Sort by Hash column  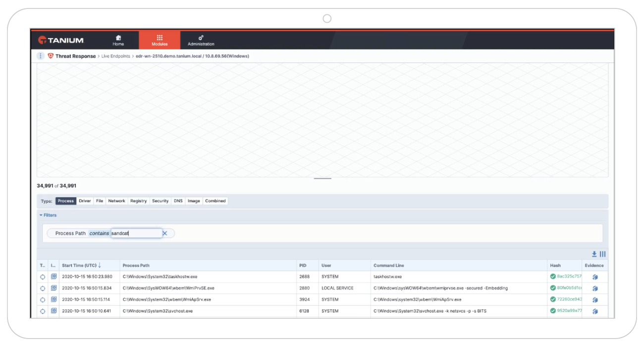pos(564,265)
